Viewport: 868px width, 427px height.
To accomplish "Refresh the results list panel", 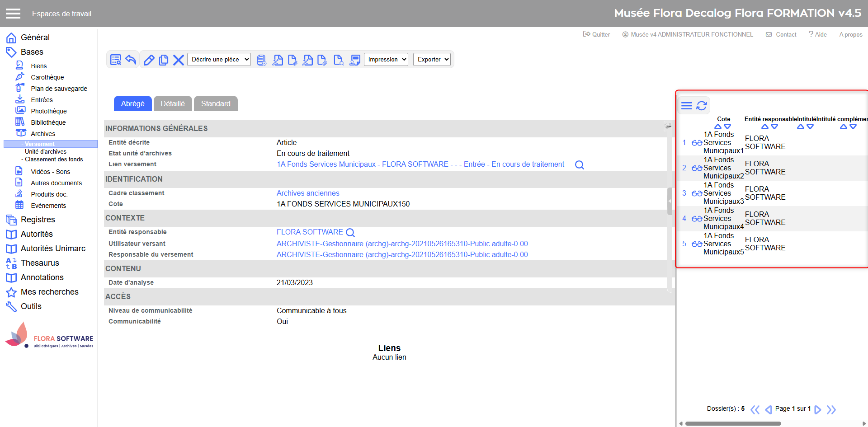I will tap(701, 106).
